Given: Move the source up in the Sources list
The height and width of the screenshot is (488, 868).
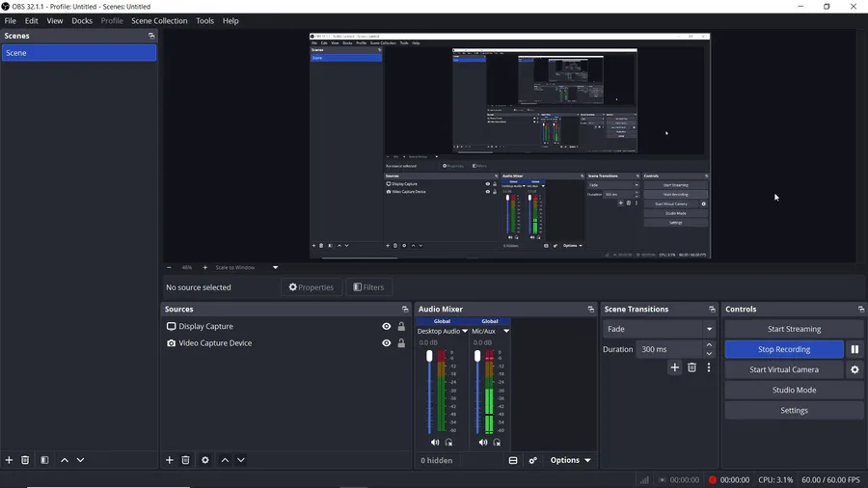Looking at the screenshot, I should pyautogui.click(x=226, y=460).
